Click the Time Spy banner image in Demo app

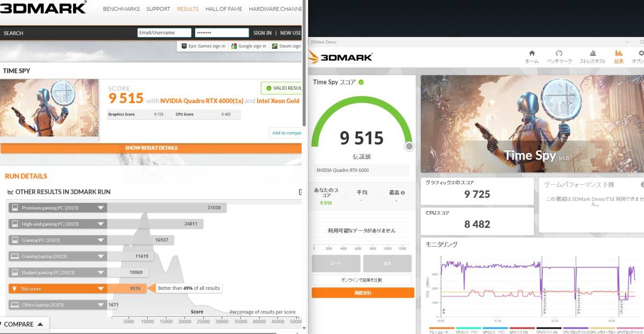pos(532,124)
